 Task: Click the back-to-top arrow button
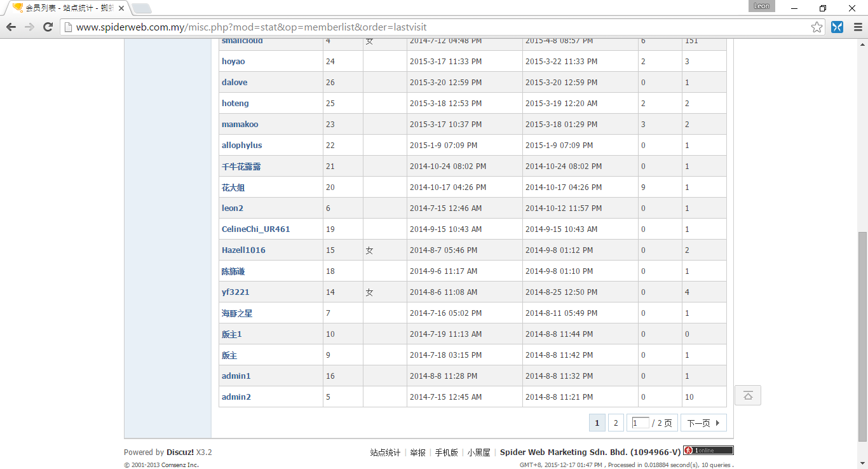click(748, 395)
